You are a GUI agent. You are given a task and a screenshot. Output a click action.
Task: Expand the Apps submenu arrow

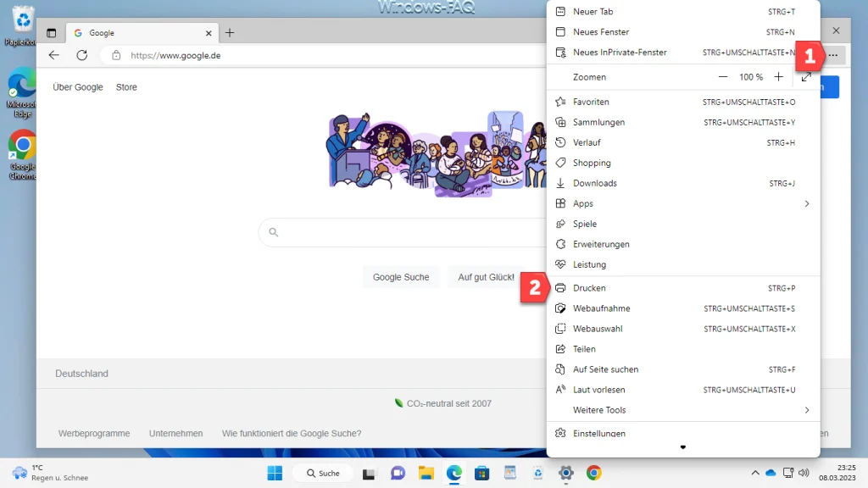(807, 203)
